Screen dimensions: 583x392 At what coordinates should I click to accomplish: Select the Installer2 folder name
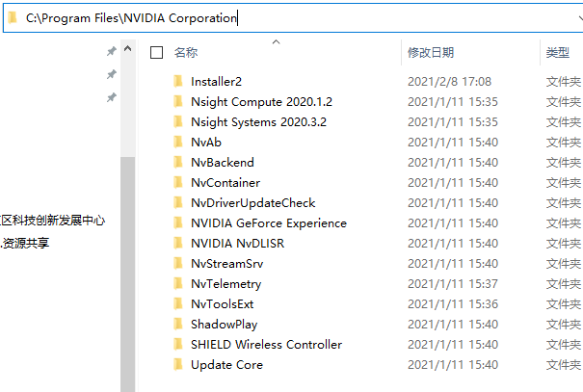(x=216, y=81)
